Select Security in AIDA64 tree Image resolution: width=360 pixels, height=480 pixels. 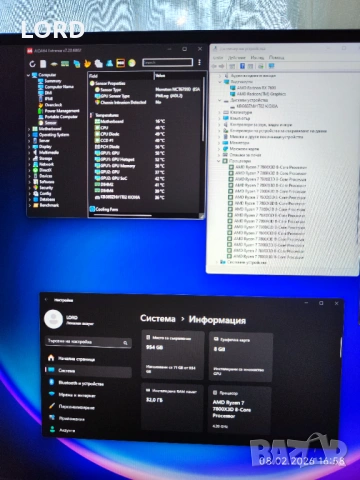[x=46, y=188]
